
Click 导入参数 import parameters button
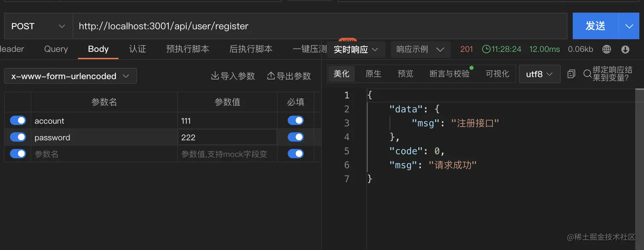233,76
